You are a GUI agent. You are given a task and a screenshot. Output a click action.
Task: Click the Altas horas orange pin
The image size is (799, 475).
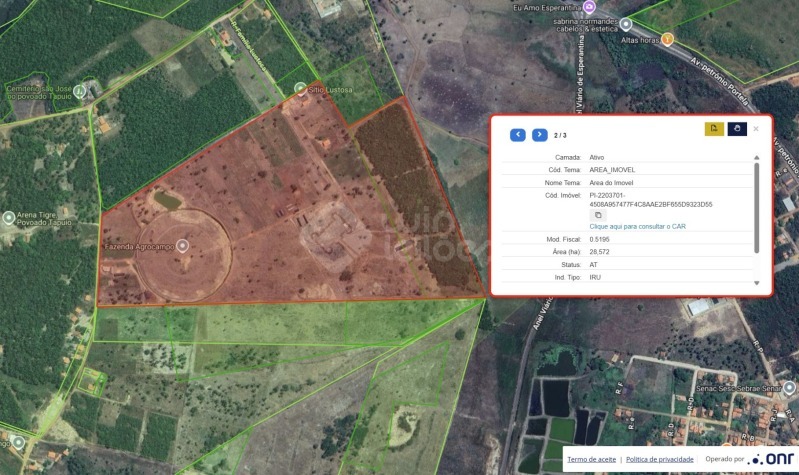coord(667,39)
